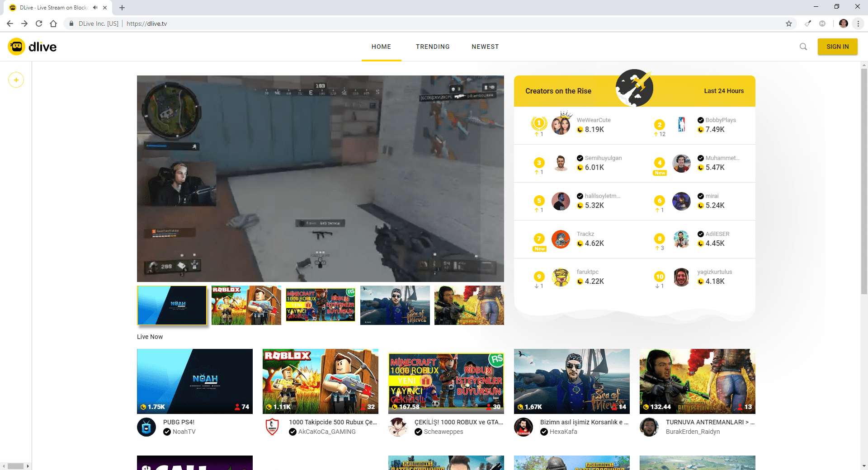Open a new browser tab
Screen dimensions: 868x470
pyautogui.click(x=122, y=8)
